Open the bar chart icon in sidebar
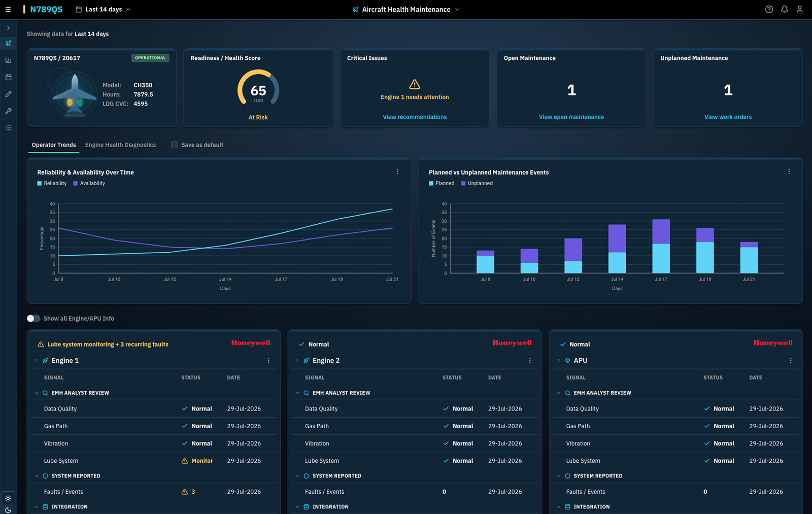This screenshot has width=812, height=514. click(x=8, y=60)
